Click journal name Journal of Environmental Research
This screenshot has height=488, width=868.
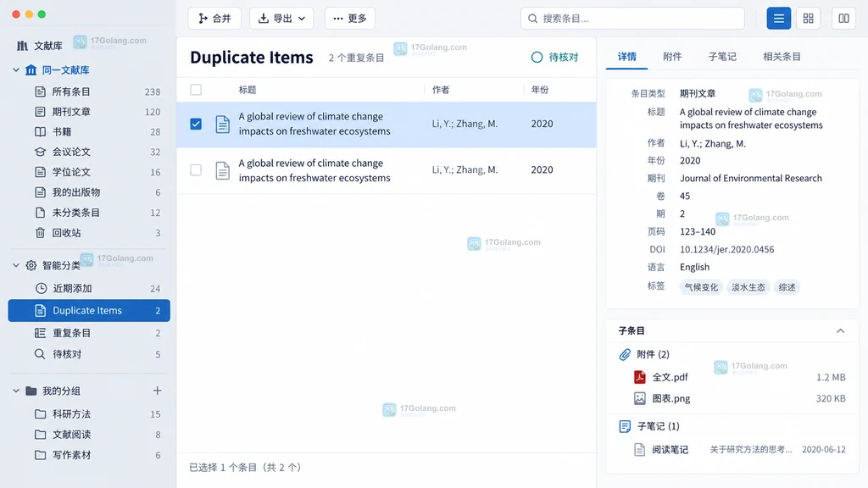(751, 178)
